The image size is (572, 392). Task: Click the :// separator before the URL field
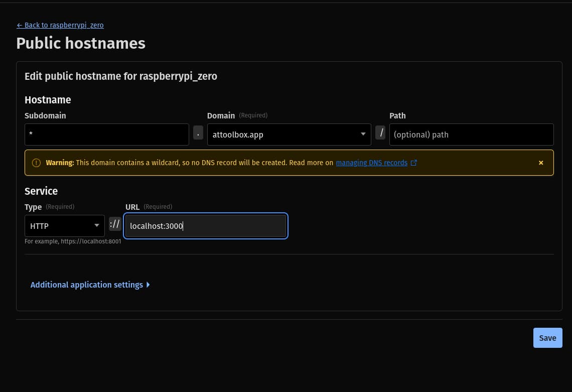[x=115, y=224]
